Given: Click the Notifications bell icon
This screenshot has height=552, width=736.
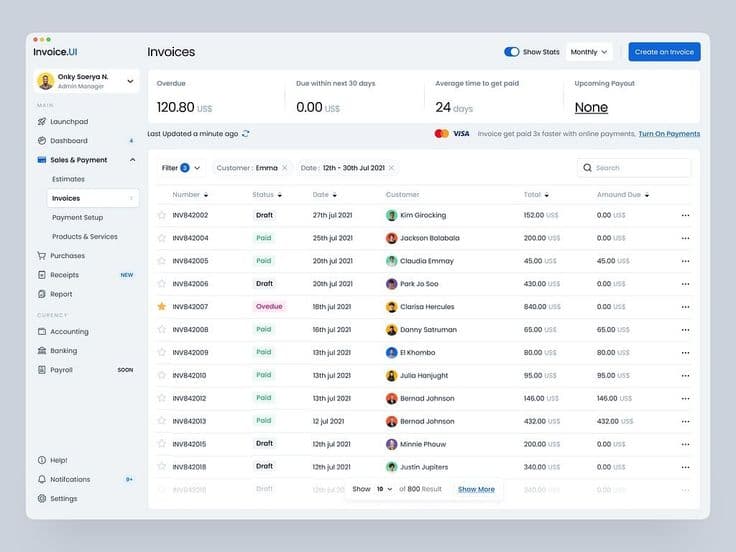Looking at the screenshot, I should 42,479.
